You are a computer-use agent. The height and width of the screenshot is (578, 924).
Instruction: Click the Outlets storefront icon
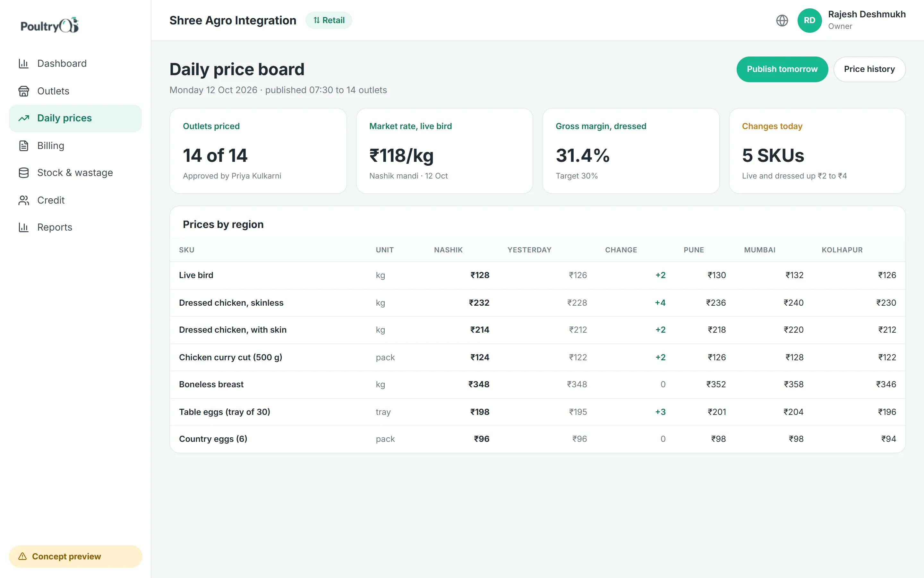pos(24,91)
